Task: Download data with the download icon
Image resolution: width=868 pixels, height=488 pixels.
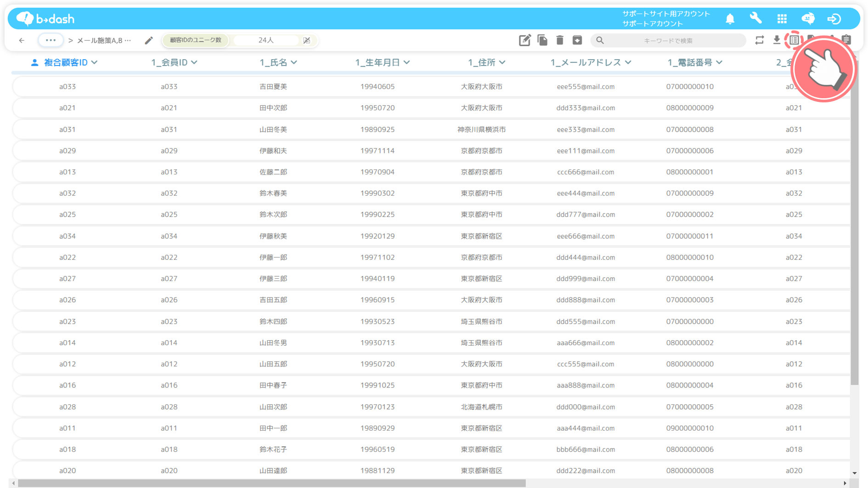Action: click(777, 40)
